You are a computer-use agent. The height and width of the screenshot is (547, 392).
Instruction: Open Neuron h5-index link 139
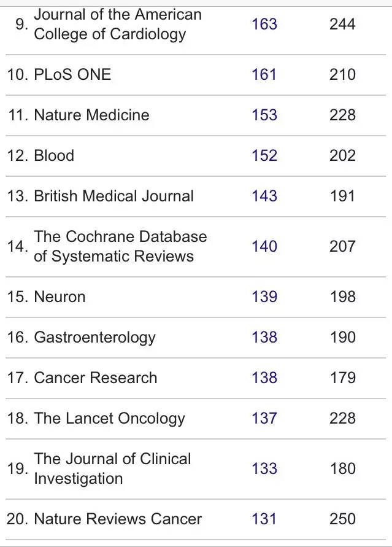point(264,297)
